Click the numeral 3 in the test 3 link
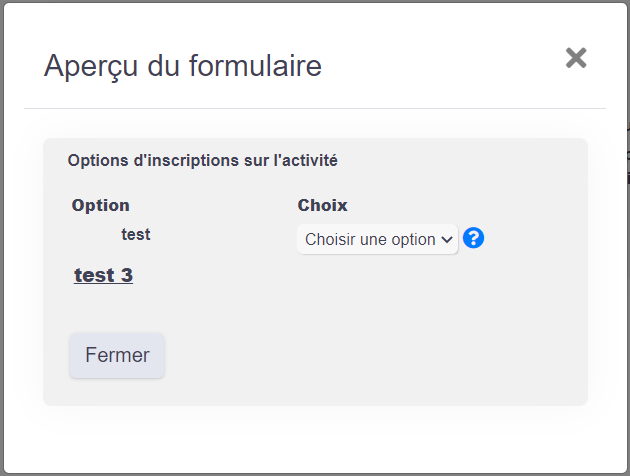Screen dimensions: 630x476 127,276
